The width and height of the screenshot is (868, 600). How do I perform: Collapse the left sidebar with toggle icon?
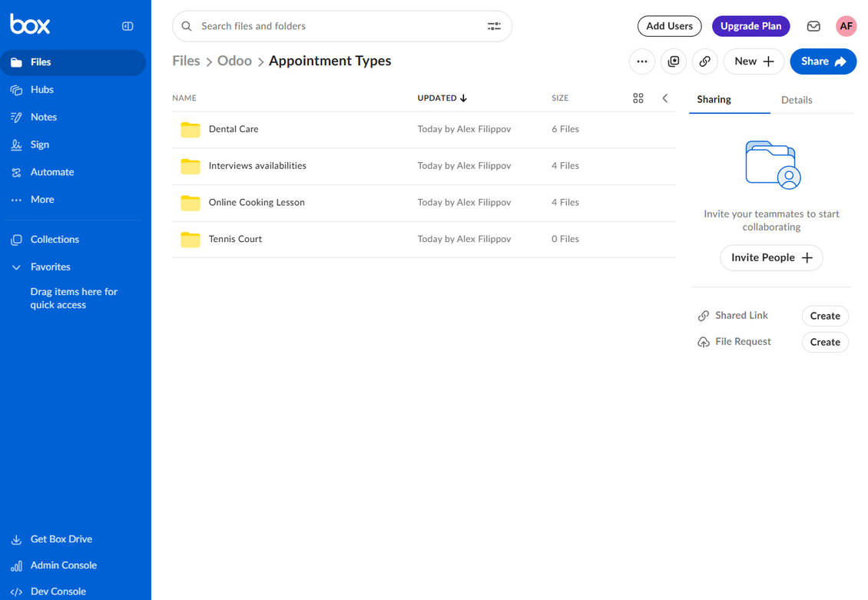pyautogui.click(x=128, y=26)
